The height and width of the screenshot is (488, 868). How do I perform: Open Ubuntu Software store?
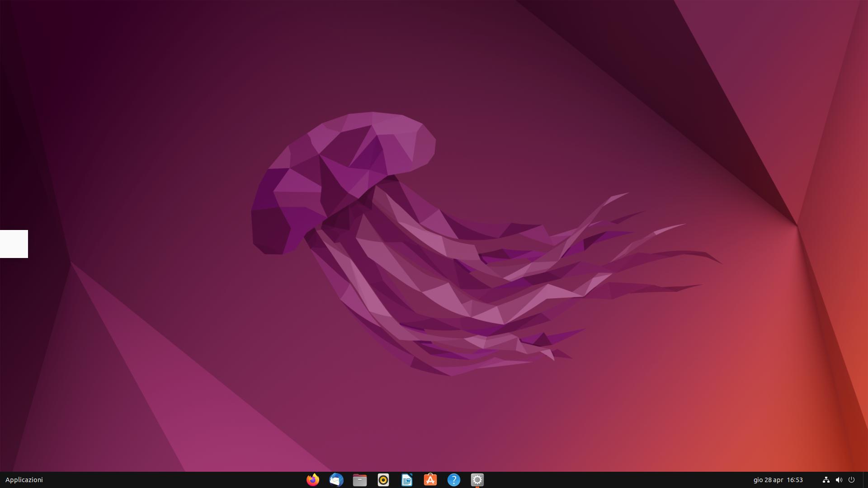pyautogui.click(x=430, y=480)
